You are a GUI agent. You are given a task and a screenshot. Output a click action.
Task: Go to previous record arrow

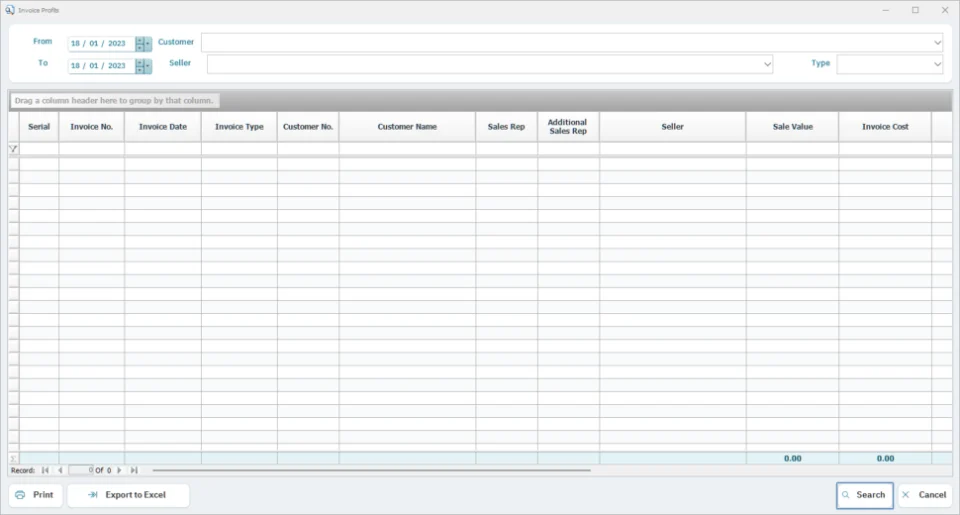tap(60, 470)
